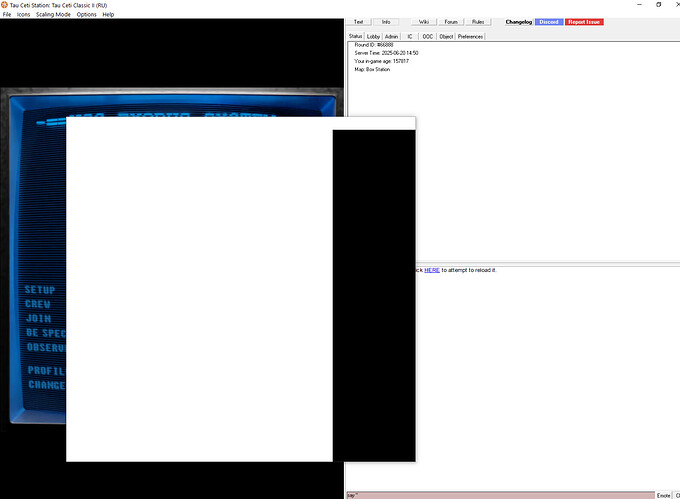
Task: Click the Rules button
Action: 478,22
